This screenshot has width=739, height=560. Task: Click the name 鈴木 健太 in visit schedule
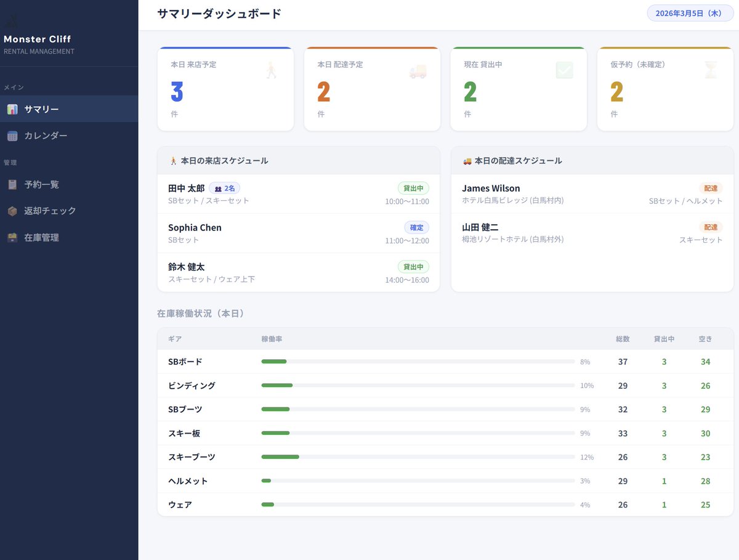point(187,267)
